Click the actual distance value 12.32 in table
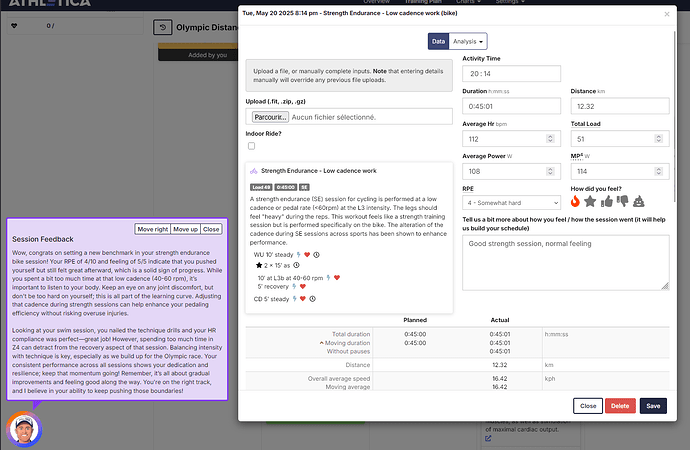Screen dimensions: 690x450 point(499,365)
